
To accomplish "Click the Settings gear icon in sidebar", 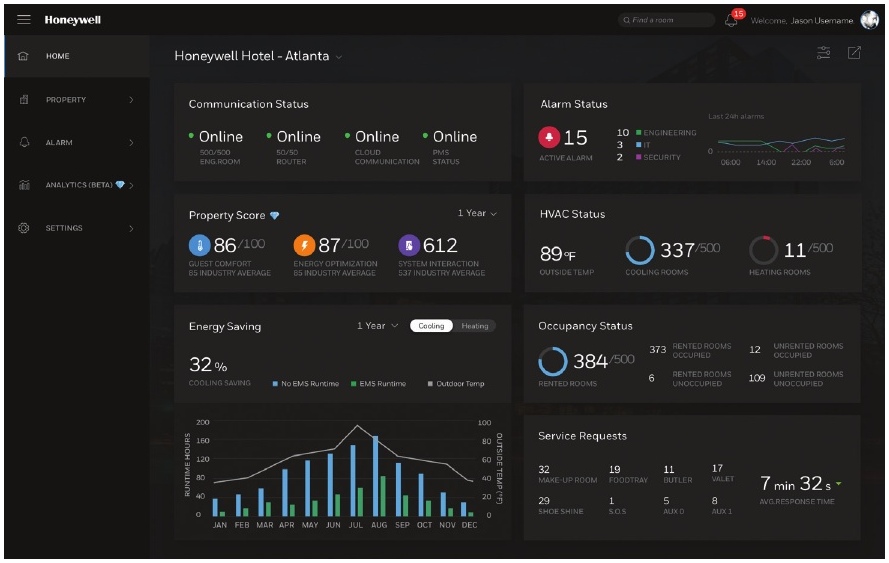I will [24, 228].
